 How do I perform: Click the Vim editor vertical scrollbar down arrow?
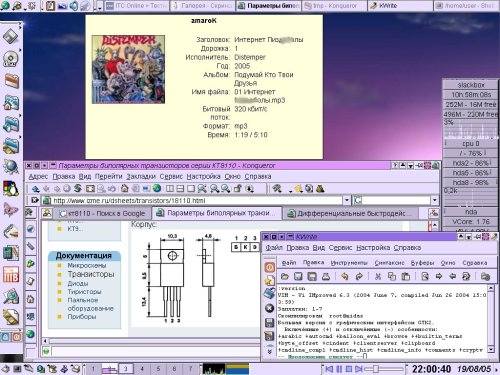(x=491, y=349)
